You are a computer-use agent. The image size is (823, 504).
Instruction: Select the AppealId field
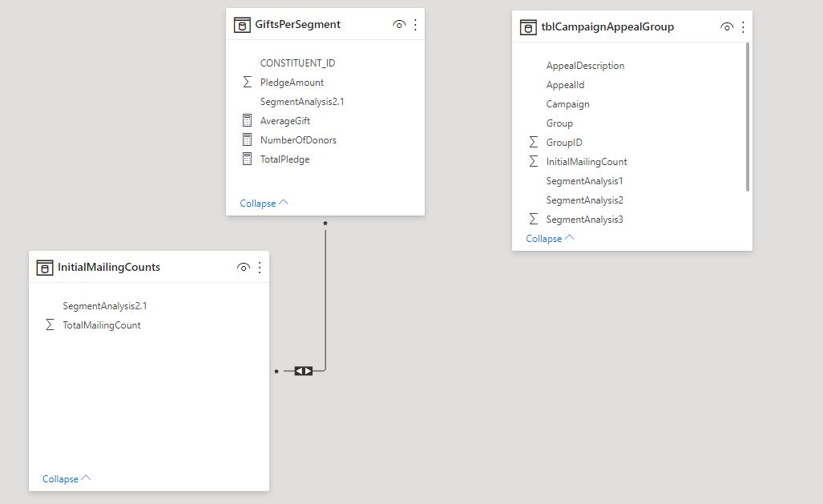click(x=565, y=85)
